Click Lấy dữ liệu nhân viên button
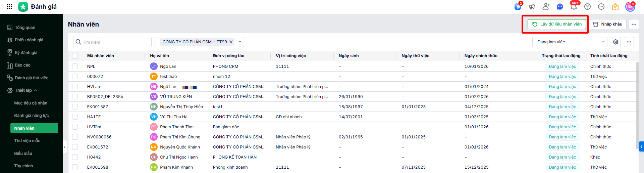Image resolution: width=644 pixels, height=173 pixels. coord(557,24)
